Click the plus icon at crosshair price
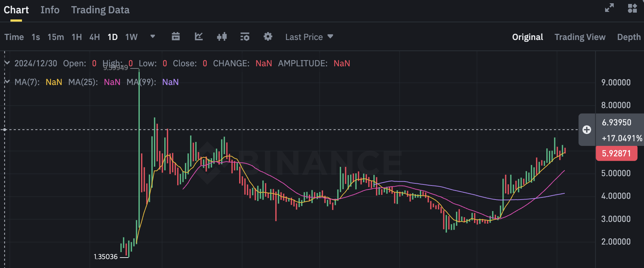 coord(587,130)
